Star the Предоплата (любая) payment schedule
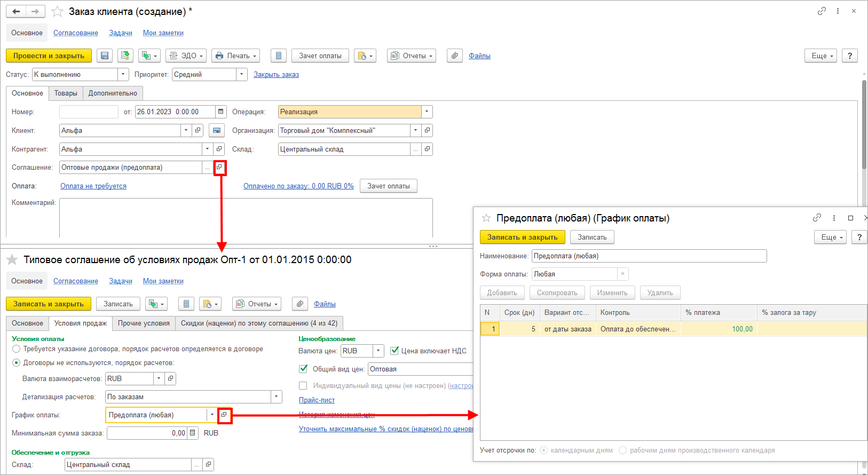The image size is (868, 475). tap(486, 218)
